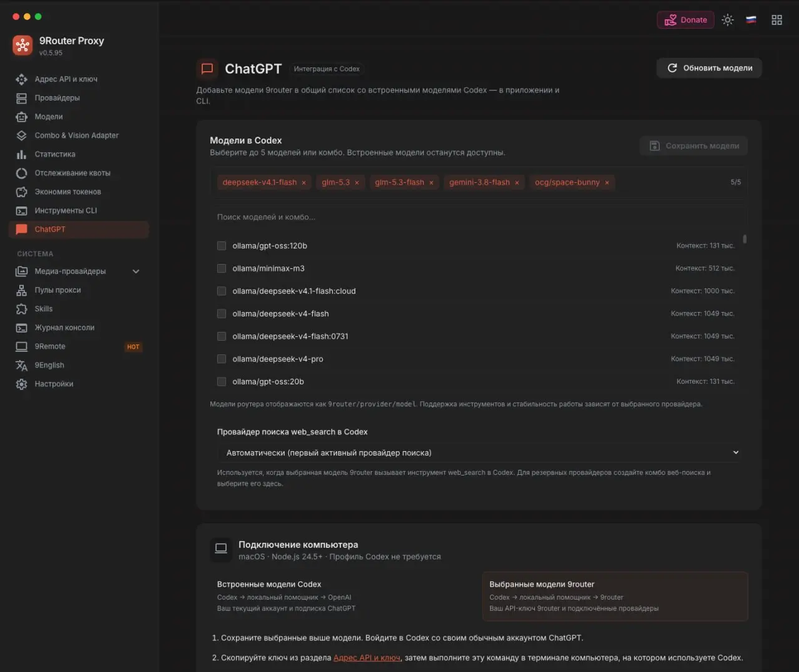
Task: Click the model list scrollbar thumb
Action: pos(745,239)
